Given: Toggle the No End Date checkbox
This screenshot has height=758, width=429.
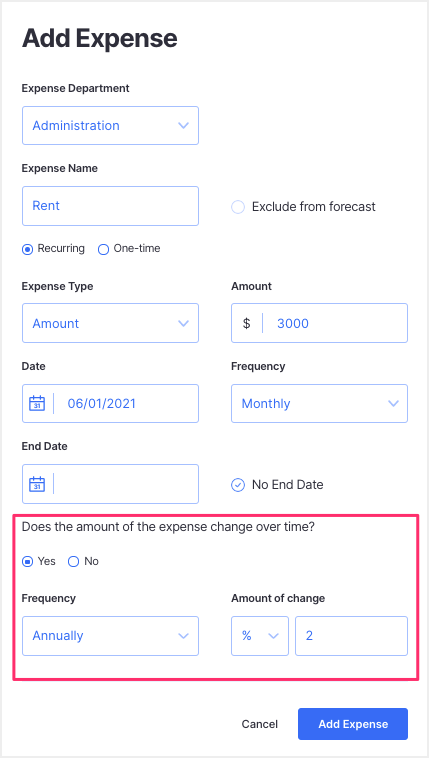Looking at the screenshot, I should (x=238, y=485).
